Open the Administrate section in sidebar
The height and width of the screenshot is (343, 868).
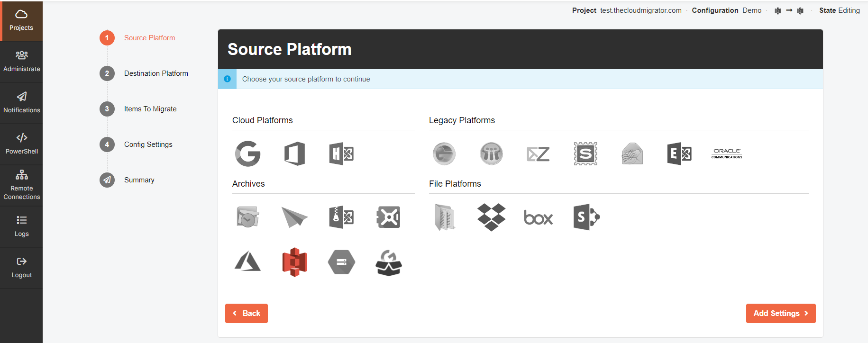[21, 62]
